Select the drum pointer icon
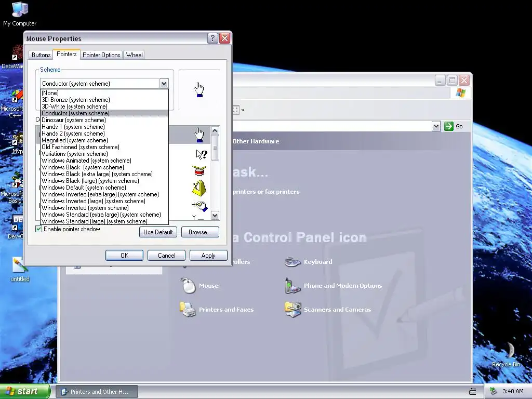Screen dimensions: 532x399 (x=199, y=170)
